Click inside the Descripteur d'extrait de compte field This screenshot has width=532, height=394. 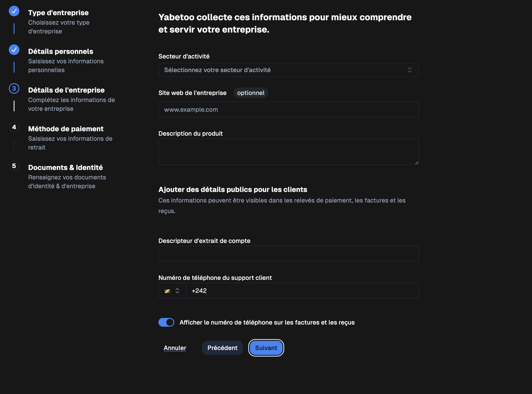click(288, 254)
